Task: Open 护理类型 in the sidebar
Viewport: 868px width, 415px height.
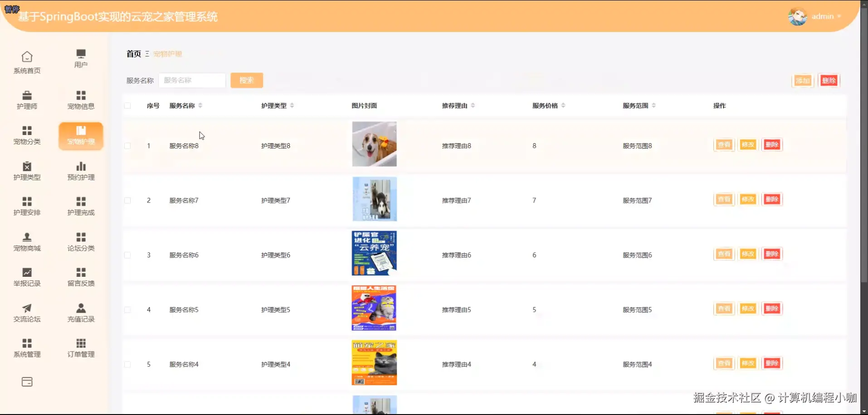Action: point(27,171)
